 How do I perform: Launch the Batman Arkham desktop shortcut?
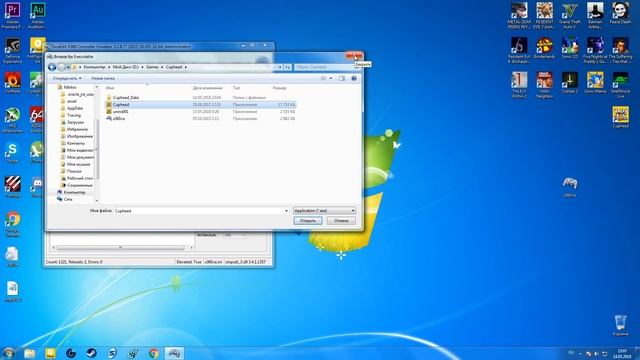point(595,15)
